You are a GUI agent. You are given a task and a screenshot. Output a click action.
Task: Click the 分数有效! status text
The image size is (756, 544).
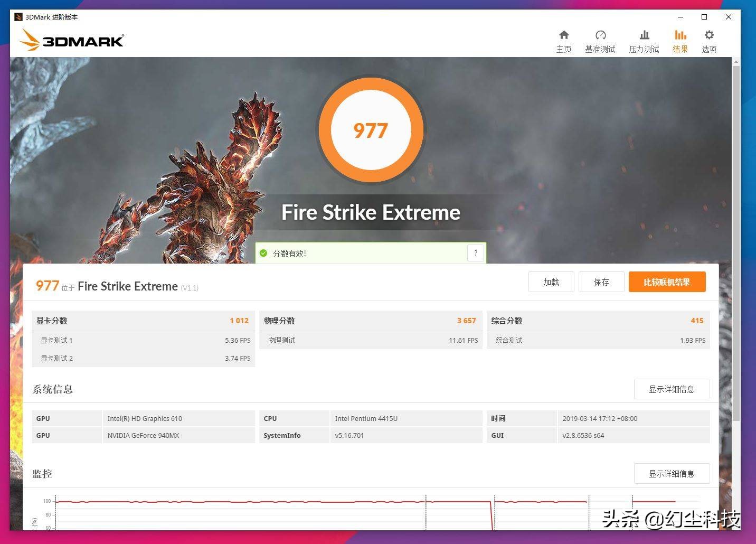point(289,254)
